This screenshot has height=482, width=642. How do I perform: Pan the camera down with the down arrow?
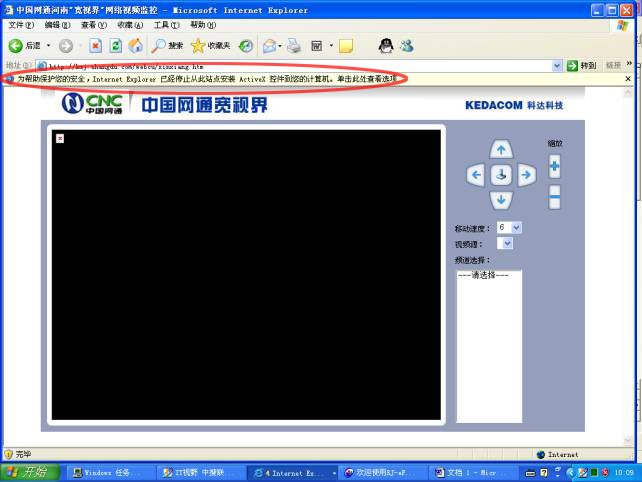click(x=502, y=199)
